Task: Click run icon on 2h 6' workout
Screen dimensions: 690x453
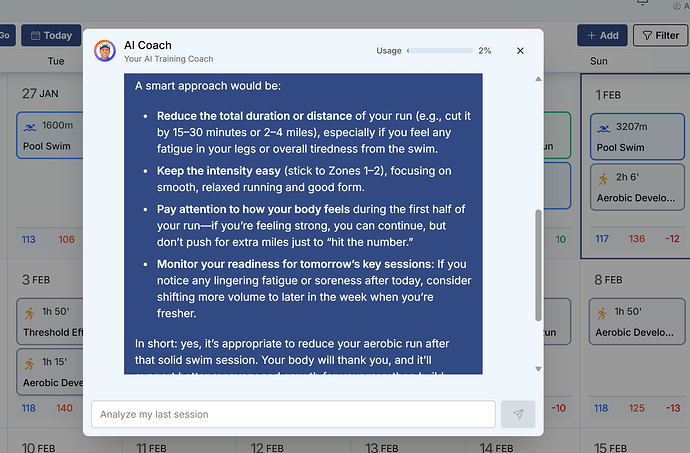Action: point(603,179)
